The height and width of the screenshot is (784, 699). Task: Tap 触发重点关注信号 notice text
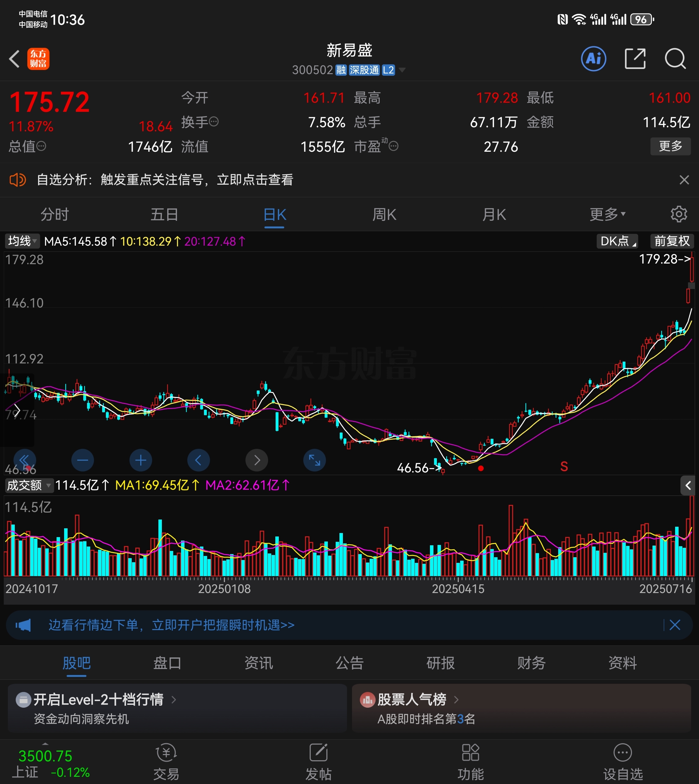pos(152,180)
